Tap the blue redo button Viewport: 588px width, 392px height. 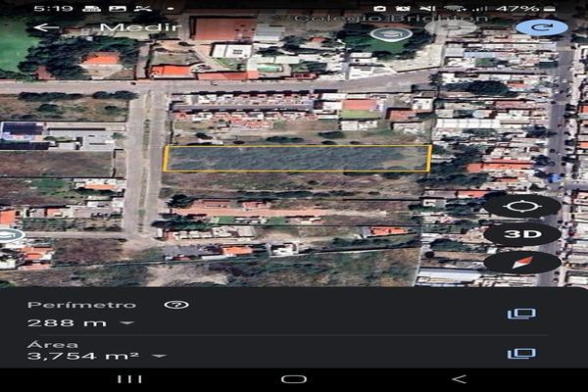pyautogui.click(x=542, y=27)
